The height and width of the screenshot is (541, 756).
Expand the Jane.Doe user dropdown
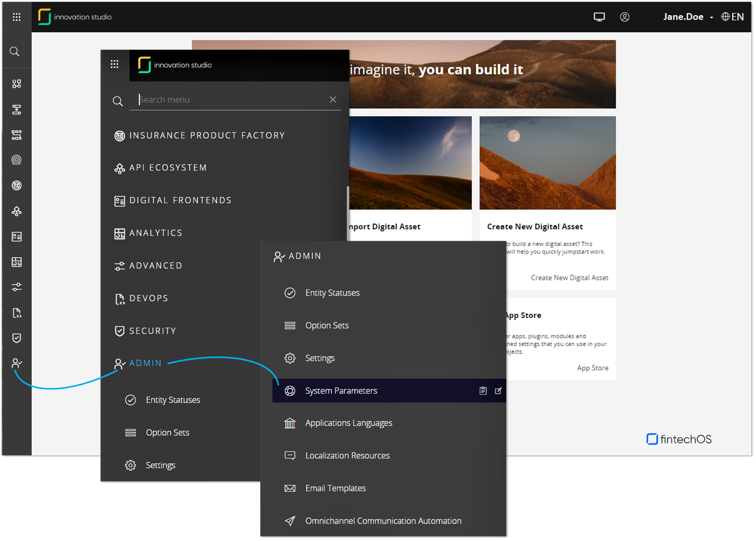click(688, 17)
